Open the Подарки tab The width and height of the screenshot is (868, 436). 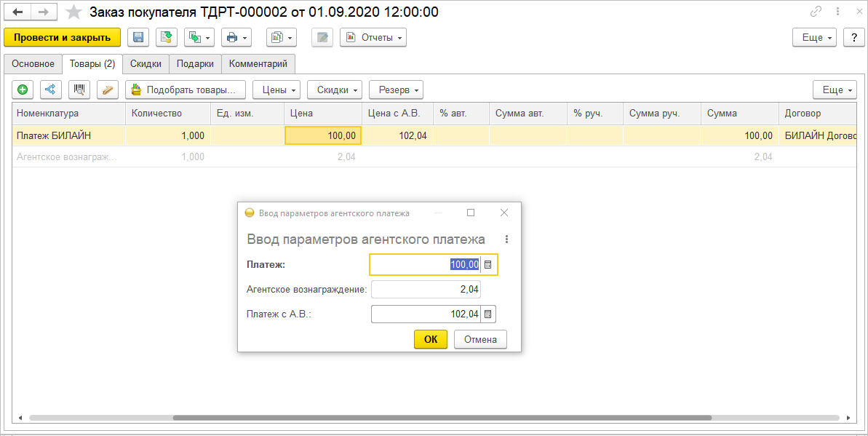[x=195, y=64]
